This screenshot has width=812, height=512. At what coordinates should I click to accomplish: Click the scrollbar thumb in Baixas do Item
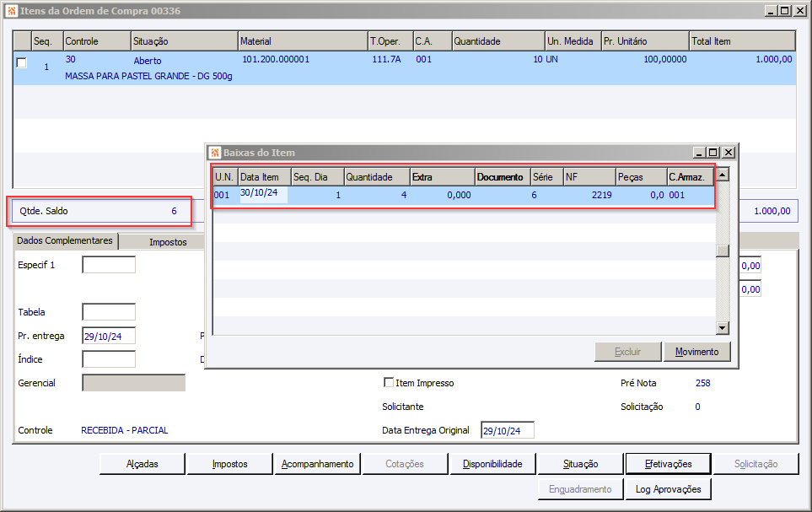coord(722,251)
